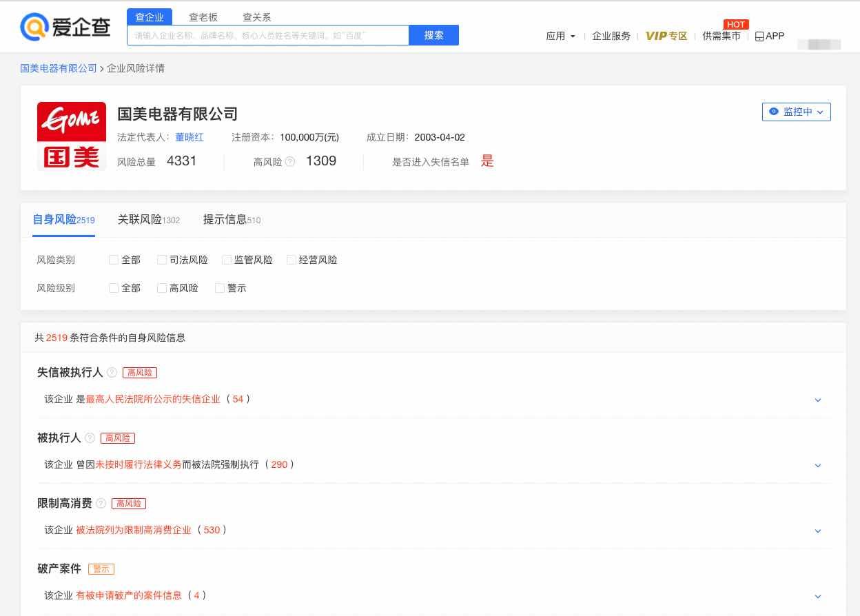
Task: Switch to the 关联风险 tab
Action: click(149, 220)
